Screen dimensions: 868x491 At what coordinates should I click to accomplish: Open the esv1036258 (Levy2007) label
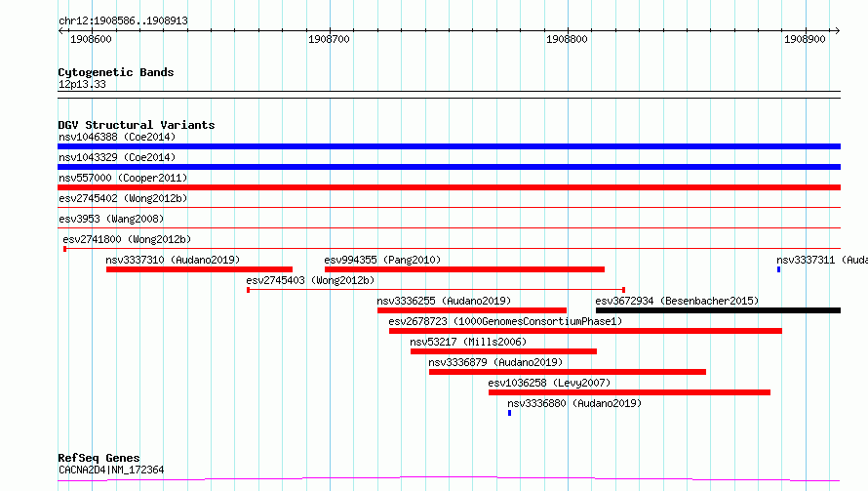point(549,383)
